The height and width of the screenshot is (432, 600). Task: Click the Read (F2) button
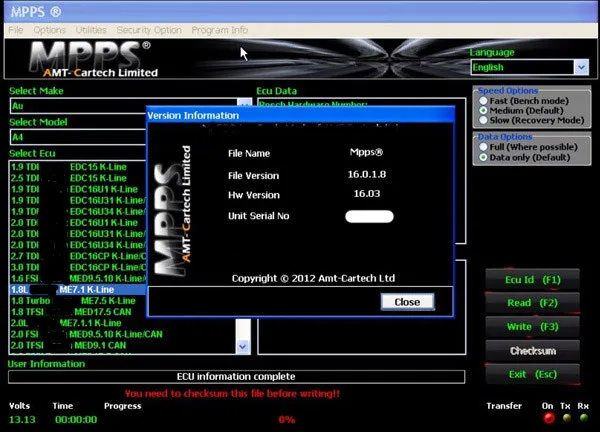coord(533,303)
